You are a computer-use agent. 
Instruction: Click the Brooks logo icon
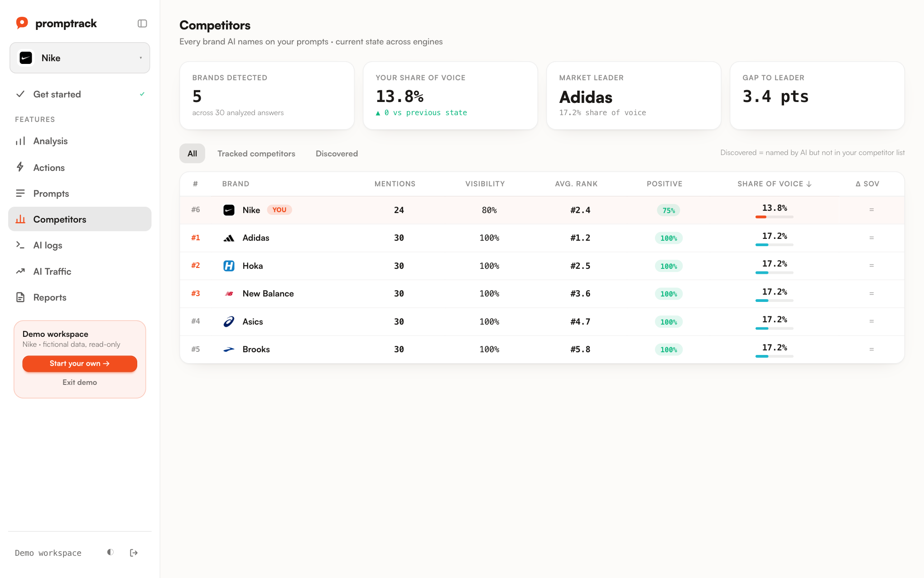(x=229, y=350)
